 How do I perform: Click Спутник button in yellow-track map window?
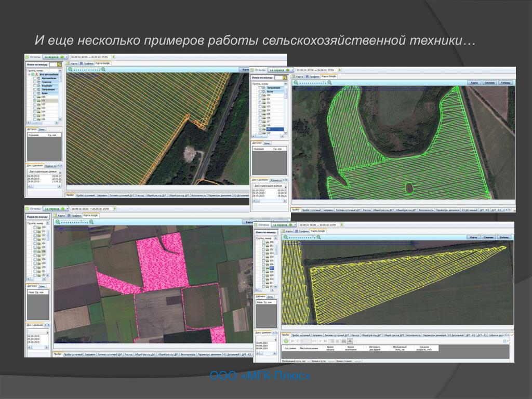(x=488, y=237)
